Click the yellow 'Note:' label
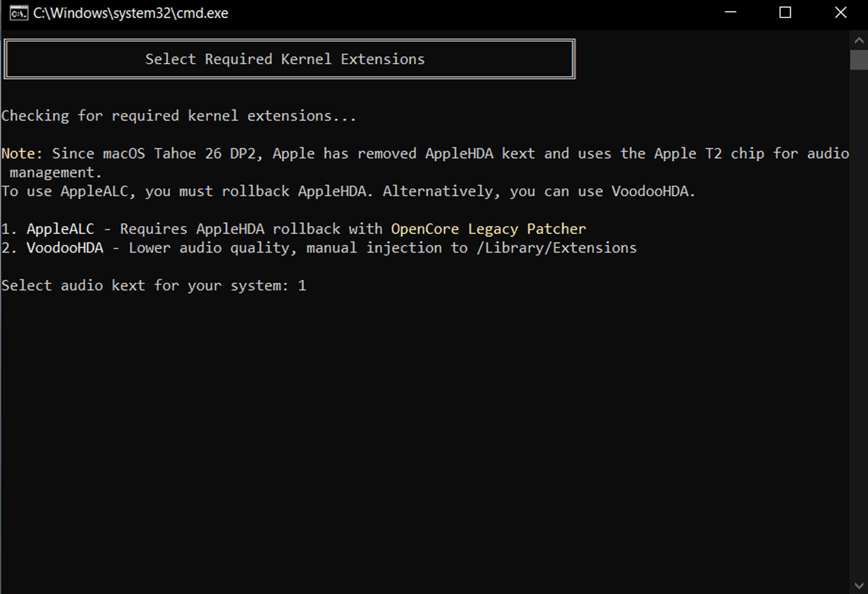The width and height of the screenshot is (868, 594). [x=22, y=153]
